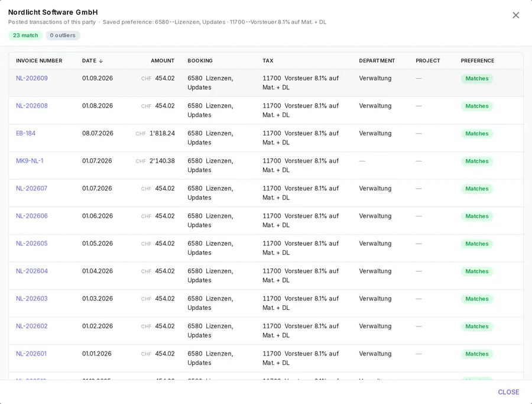Click the Booking column header
This screenshot has width=532, height=404.
coord(200,61)
